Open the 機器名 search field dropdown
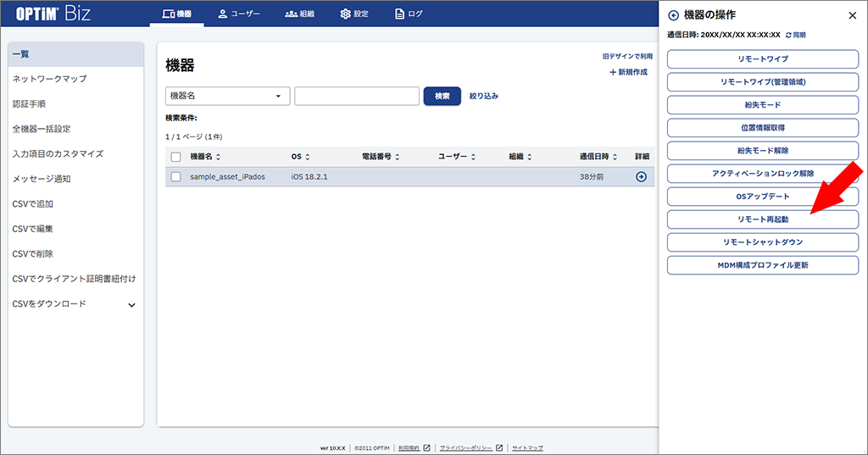Image resolution: width=868 pixels, height=455 pixels. click(227, 96)
